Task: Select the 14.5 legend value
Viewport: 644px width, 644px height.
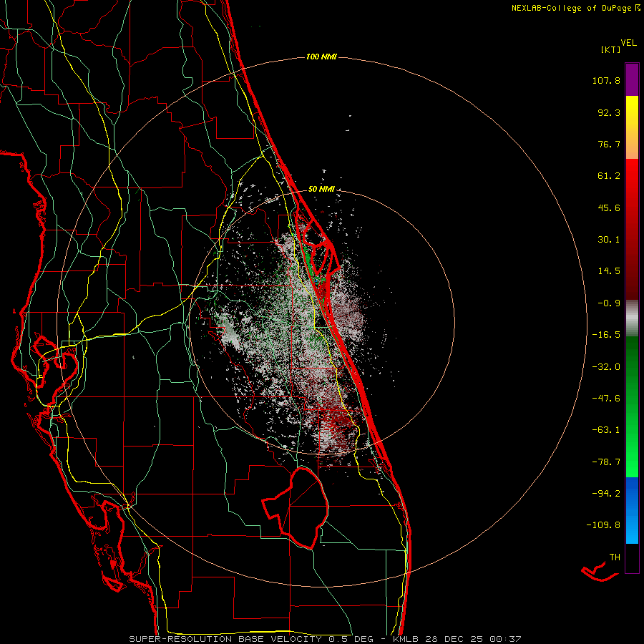Action: click(x=609, y=271)
